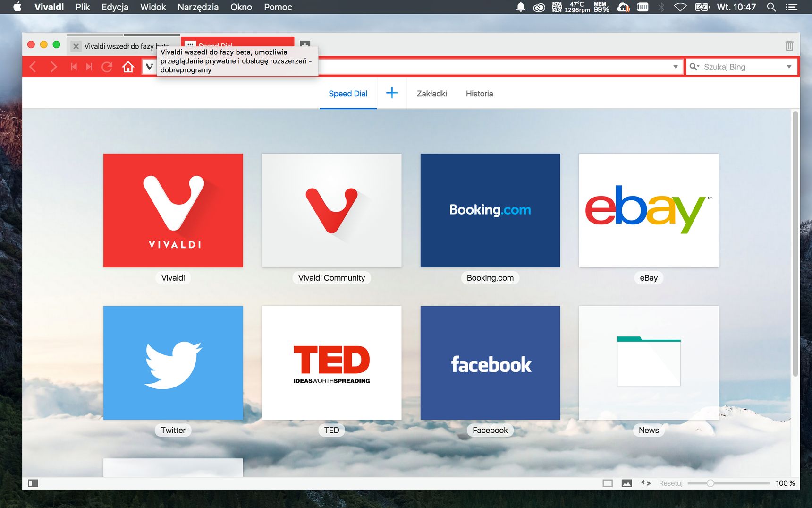
Task: Expand address bar history dropdown arrow
Action: click(676, 67)
